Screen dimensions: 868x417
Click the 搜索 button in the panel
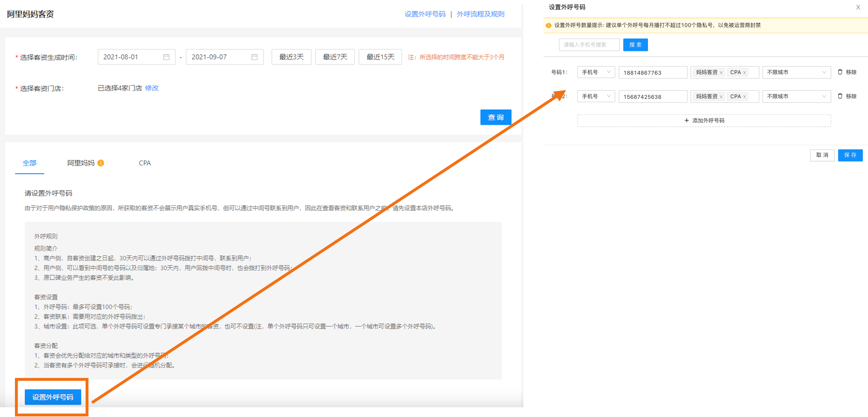[x=636, y=45]
